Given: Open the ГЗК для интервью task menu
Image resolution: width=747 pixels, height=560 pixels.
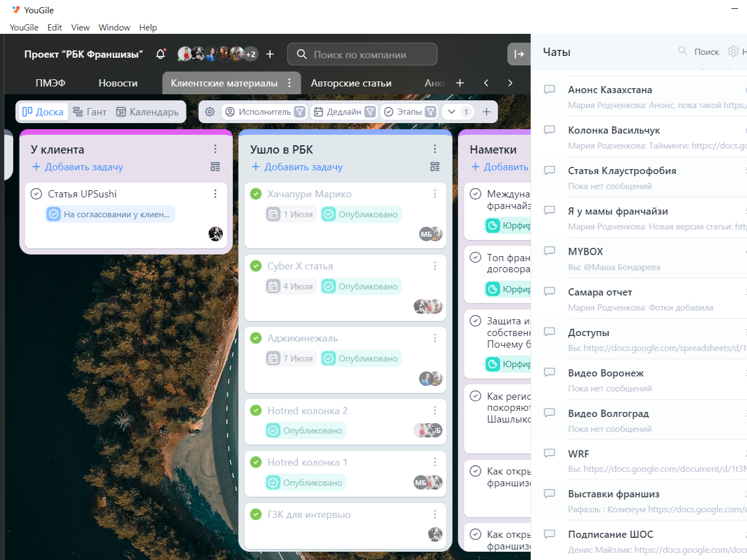Looking at the screenshot, I should 435,515.
